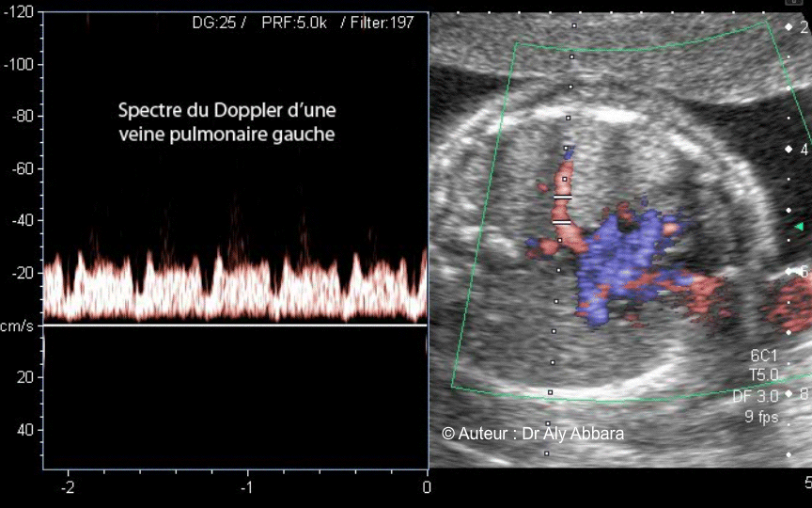Viewport: 812px width, 508px height.
Task: Click the depth diamond marker labeled 4
Action: (789, 150)
